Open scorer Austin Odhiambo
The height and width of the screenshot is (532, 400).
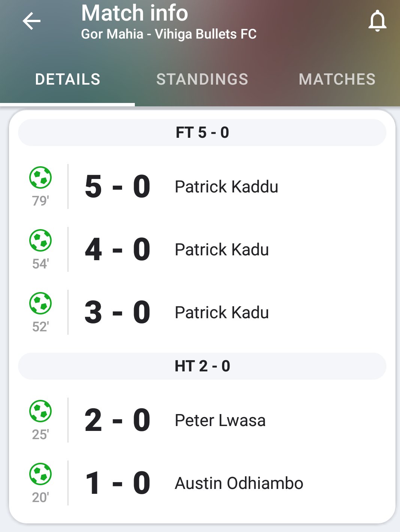pyautogui.click(x=239, y=483)
